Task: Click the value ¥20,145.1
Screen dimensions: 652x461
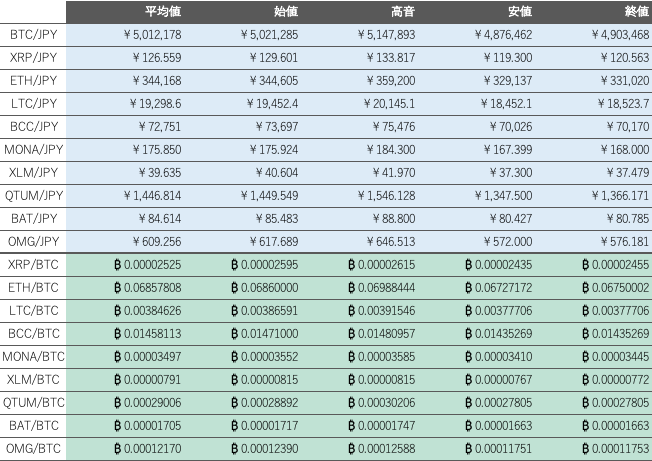Action: pos(390,104)
